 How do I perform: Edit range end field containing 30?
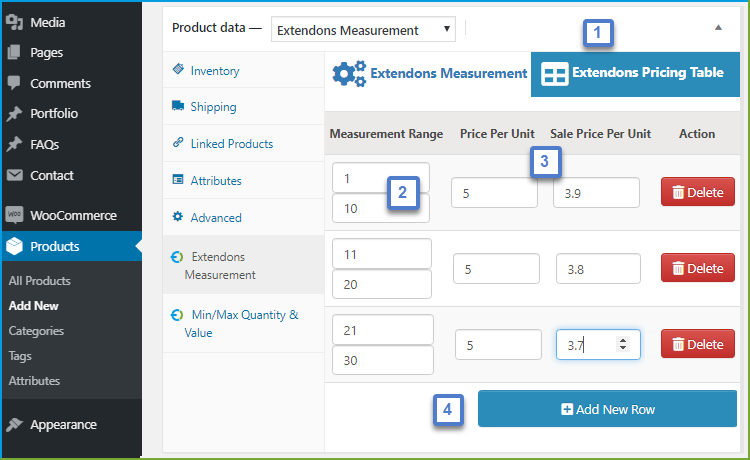[383, 360]
